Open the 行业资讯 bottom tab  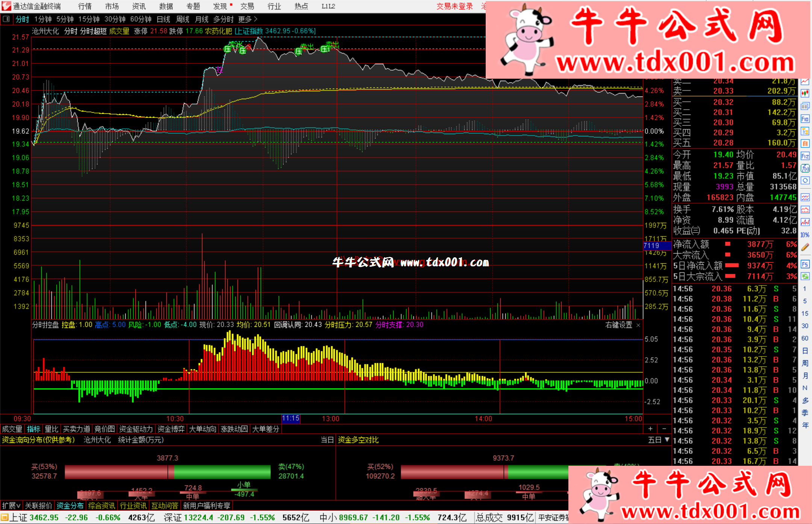133,506
